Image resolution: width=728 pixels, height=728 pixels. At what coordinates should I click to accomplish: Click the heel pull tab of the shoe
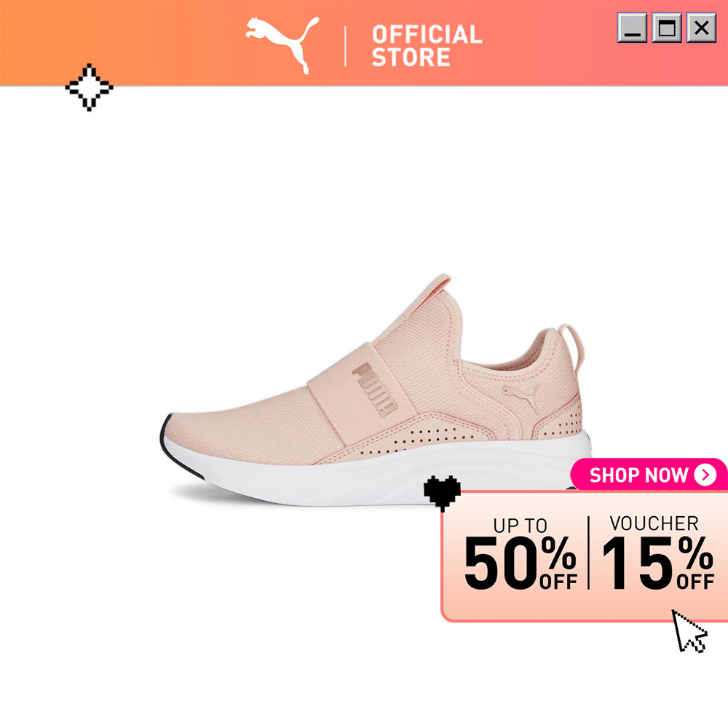[x=572, y=346]
